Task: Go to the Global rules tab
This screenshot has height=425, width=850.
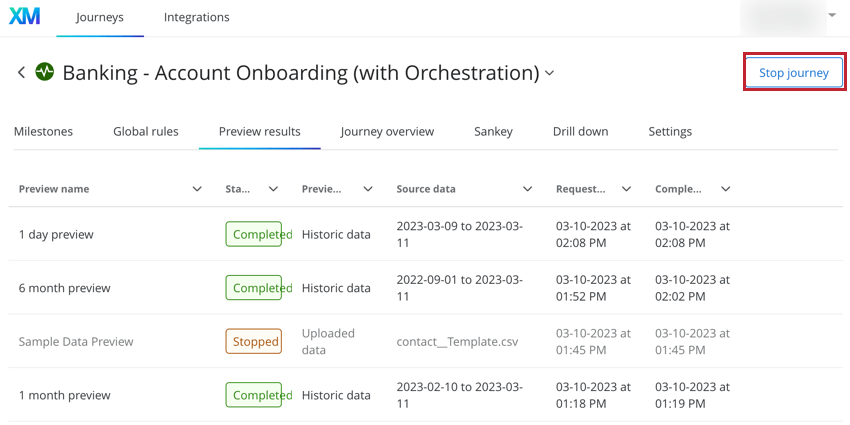Action: coord(146,131)
